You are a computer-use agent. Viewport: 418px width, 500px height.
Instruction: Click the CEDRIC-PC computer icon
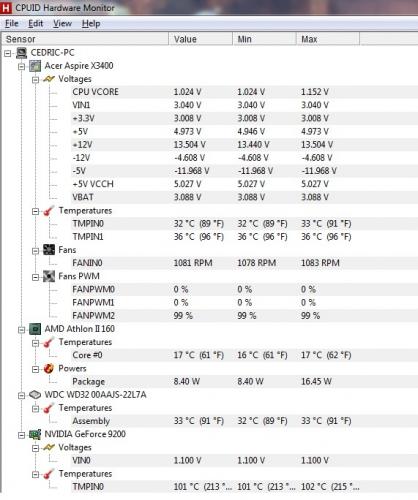pos(22,53)
